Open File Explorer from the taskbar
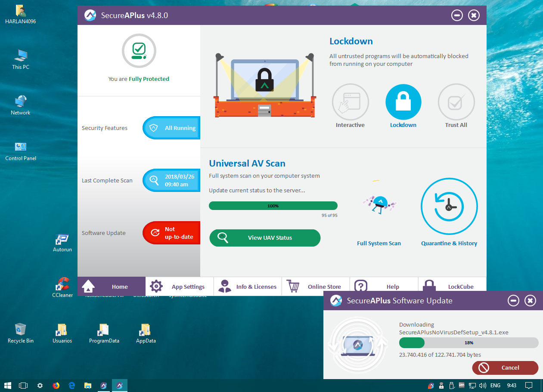Screen dimensions: 543x392 tap(88, 386)
